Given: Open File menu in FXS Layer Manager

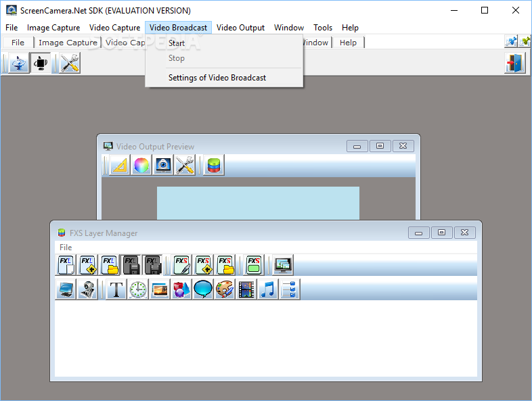Looking at the screenshot, I should point(66,247).
